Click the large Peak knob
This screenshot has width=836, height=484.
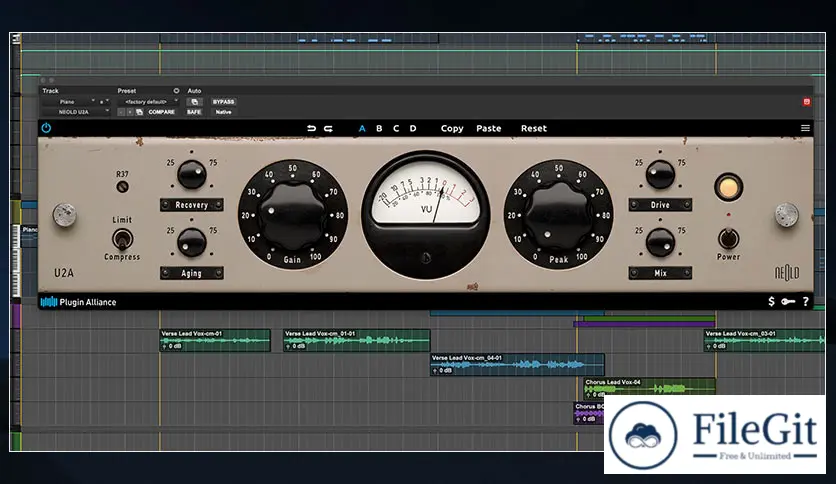pos(558,215)
